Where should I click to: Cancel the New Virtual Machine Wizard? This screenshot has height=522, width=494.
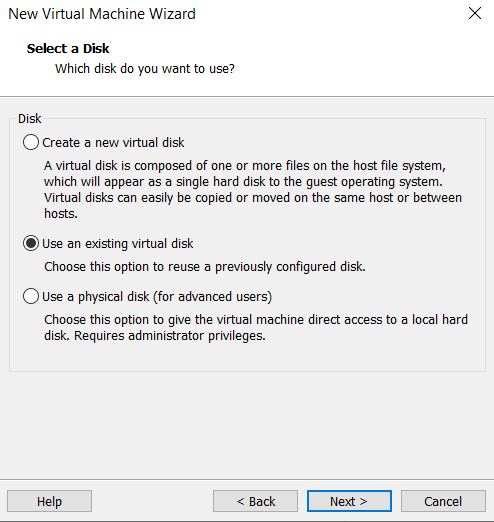click(x=443, y=501)
